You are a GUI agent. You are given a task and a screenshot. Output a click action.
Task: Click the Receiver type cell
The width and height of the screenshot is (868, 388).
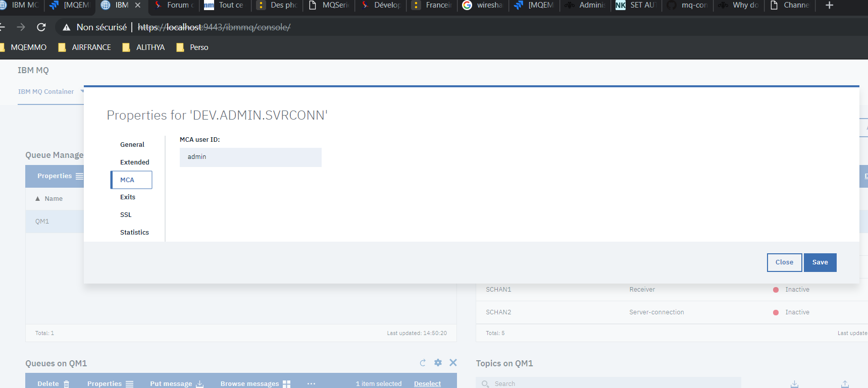[642, 290]
